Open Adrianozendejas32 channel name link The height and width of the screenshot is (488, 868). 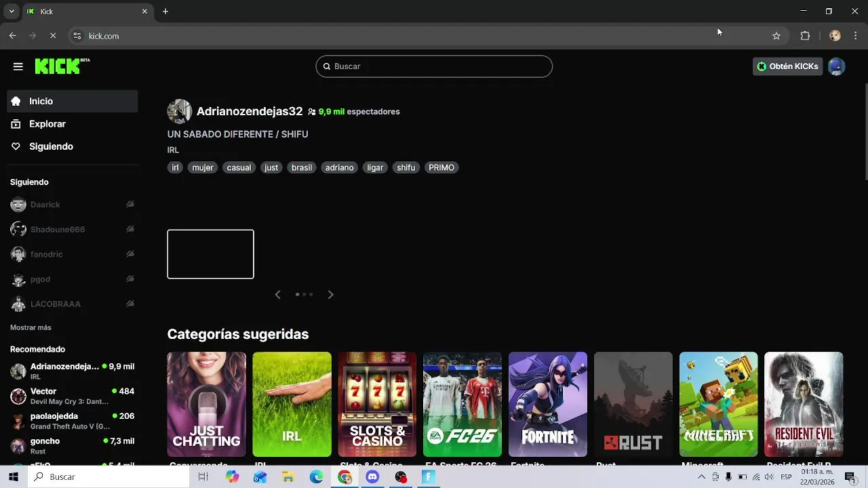point(250,111)
